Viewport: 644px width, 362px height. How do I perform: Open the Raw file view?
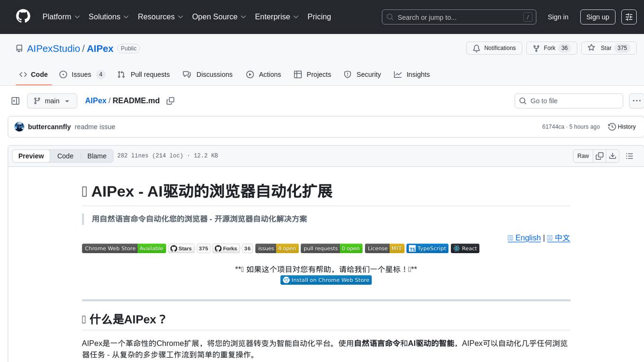tap(583, 156)
